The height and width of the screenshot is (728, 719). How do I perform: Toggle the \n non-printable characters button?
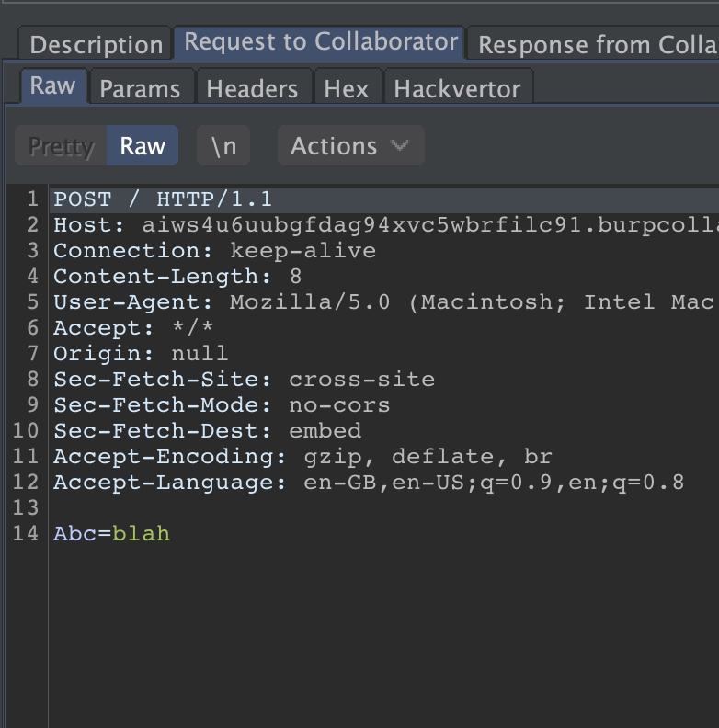(223, 146)
